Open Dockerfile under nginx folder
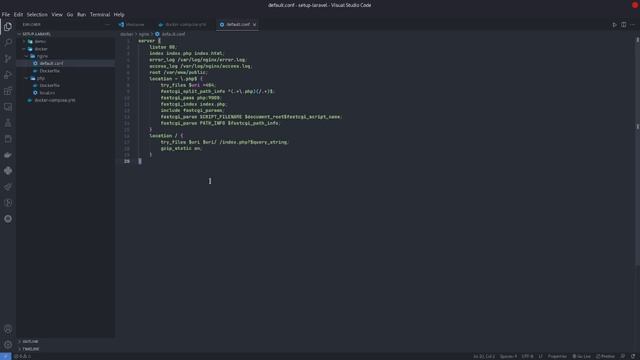 click(x=50, y=71)
